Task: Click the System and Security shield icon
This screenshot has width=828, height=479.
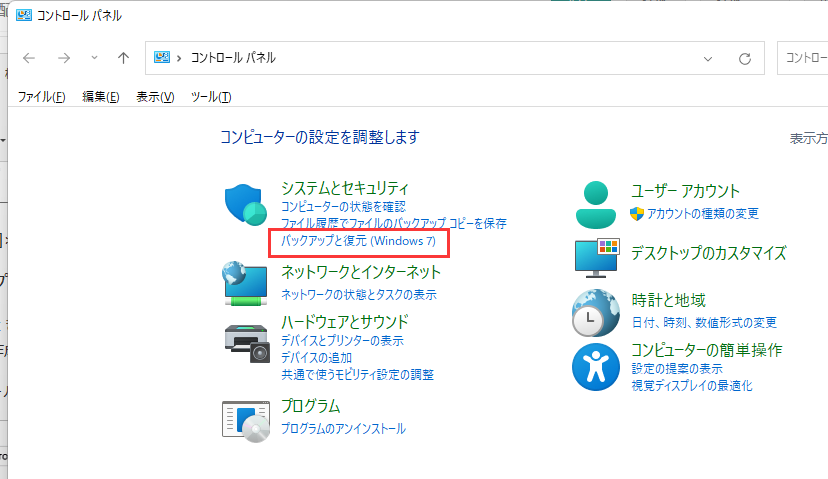Action: 246,204
